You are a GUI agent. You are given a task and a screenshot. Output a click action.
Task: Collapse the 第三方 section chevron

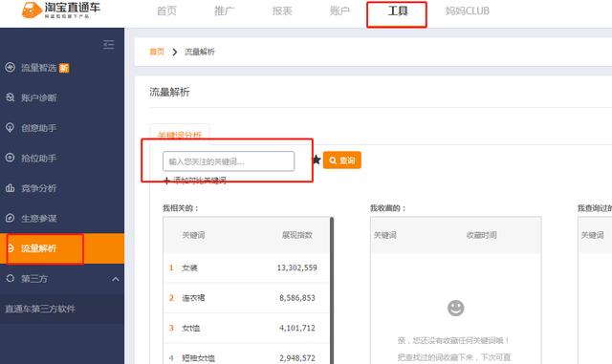pyautogui.click(x=116, y=279)
